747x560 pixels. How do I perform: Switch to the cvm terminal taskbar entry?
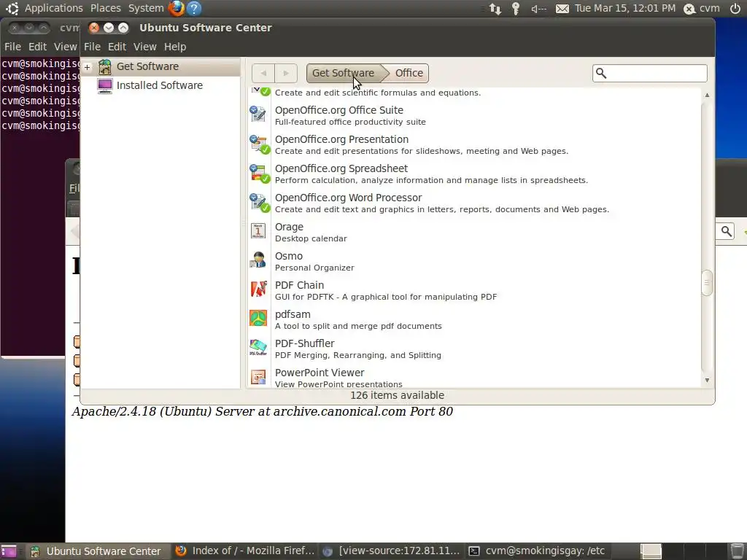tap(537, 551)
